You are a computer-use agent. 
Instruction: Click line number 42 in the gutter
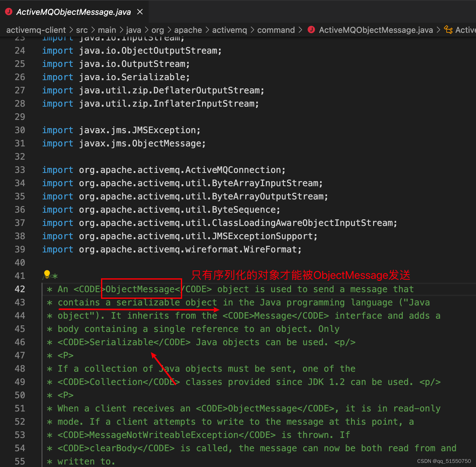(x=20, y=289)
